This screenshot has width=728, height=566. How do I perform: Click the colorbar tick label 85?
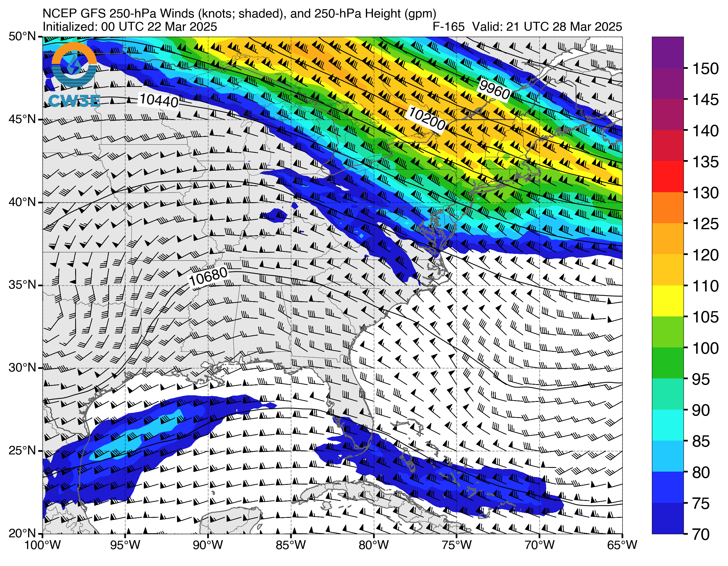[x=701, y=441]
